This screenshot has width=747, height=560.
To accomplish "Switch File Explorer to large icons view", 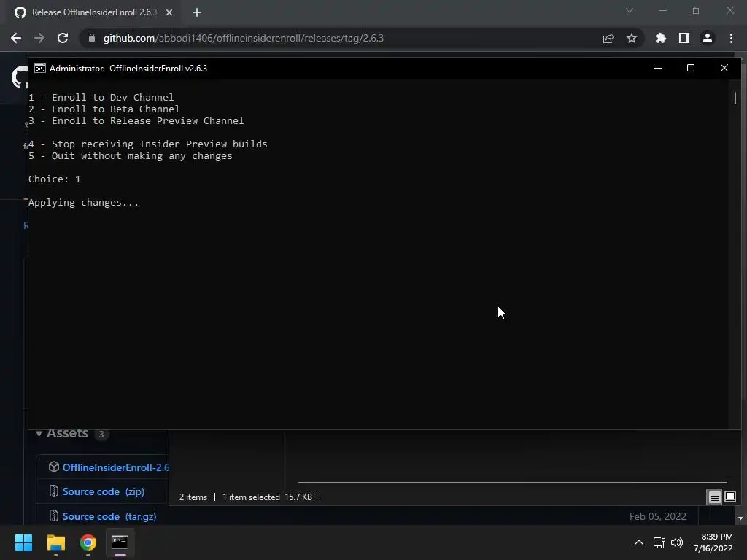I will tap(729, 497).
